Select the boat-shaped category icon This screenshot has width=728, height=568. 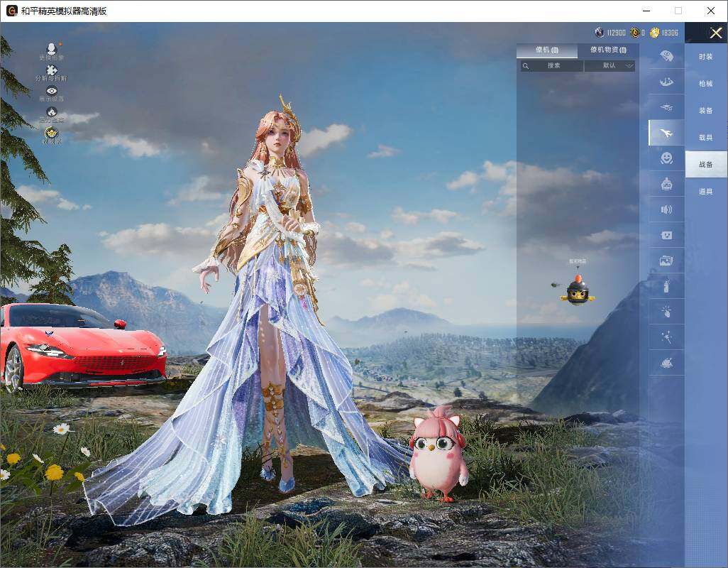(x=667, y=82)
